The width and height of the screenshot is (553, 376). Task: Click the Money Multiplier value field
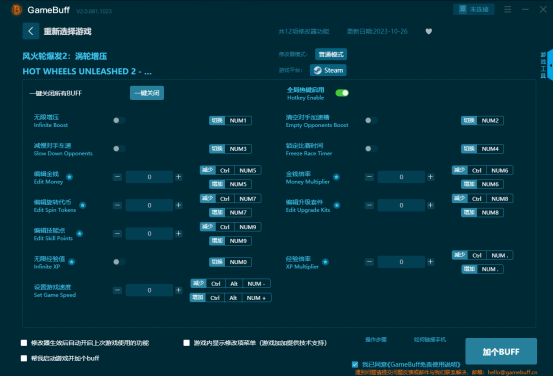pyautogui.click(x=401, y=177)
